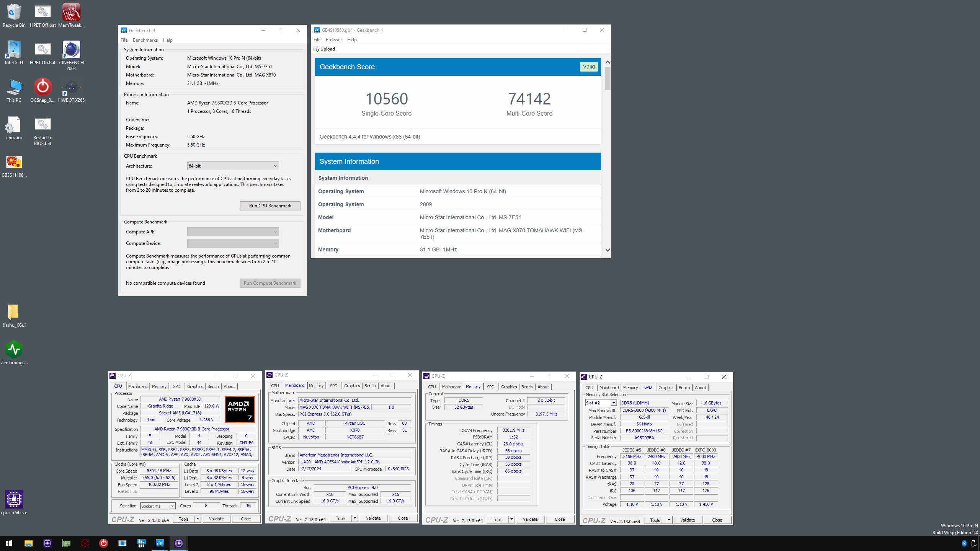
Task: Launch CINEBENCH 2003 desktop icon
Action: tap(71, 55)
